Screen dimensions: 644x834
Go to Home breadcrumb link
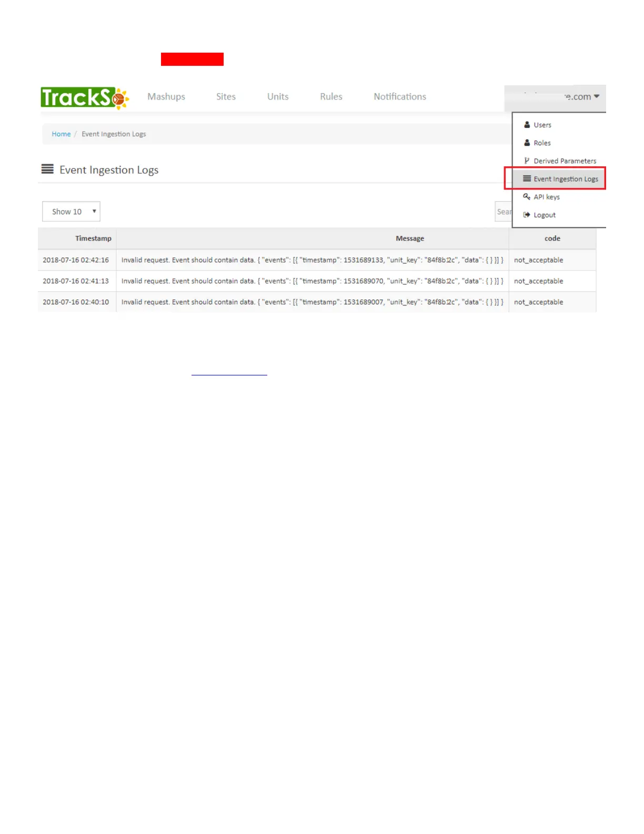tap(61, 134)
